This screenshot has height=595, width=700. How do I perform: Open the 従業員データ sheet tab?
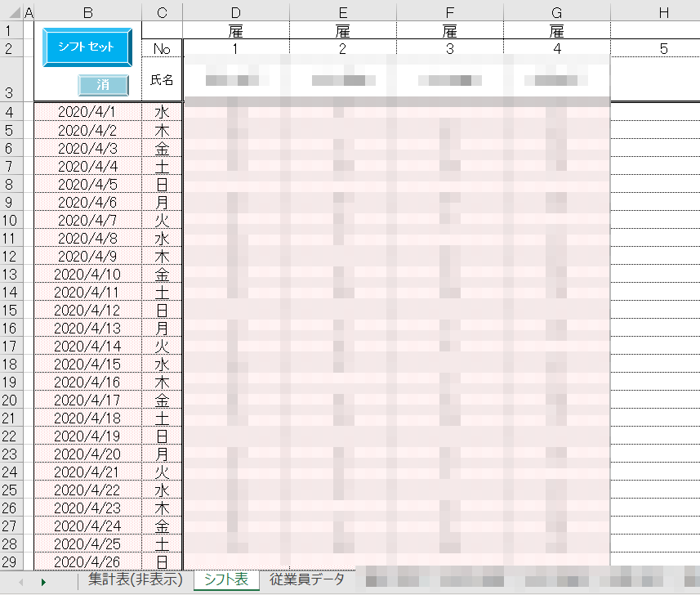click(x=307, y=580)
